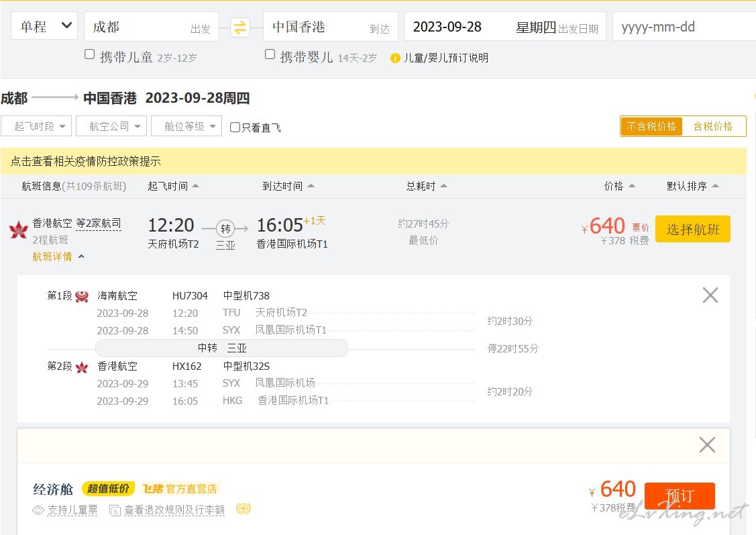Open the 起飞时段 departure time filter
Image resolution: width=756 pixels, height=535 pixels.
36,126
